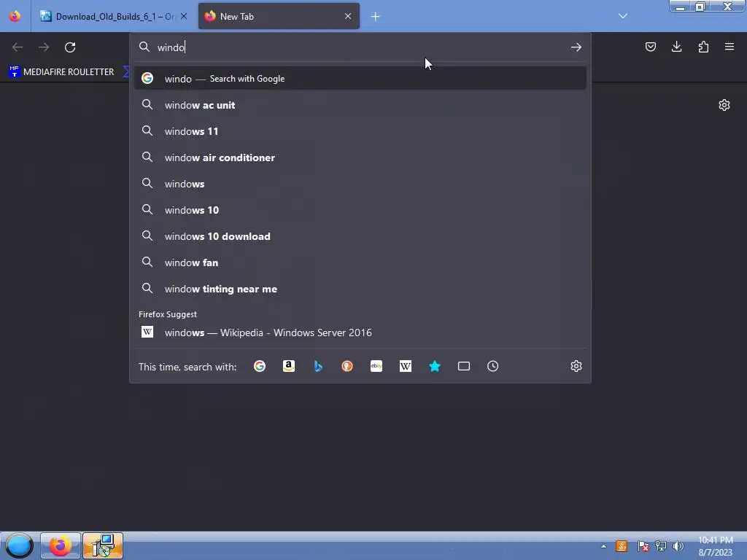747x560 pixels.
Task: Search in Bookmarks star icon
Action: tap(435, 366)
